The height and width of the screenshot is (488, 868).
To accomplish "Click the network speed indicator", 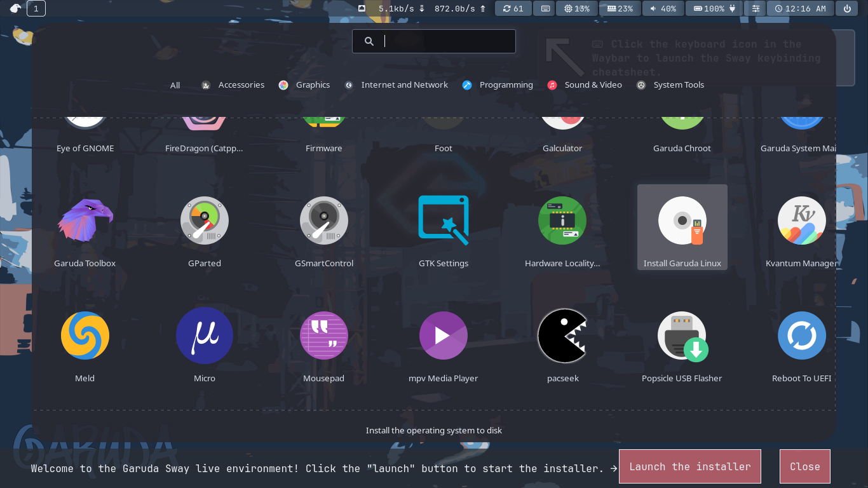I will (x=423, y=8).
